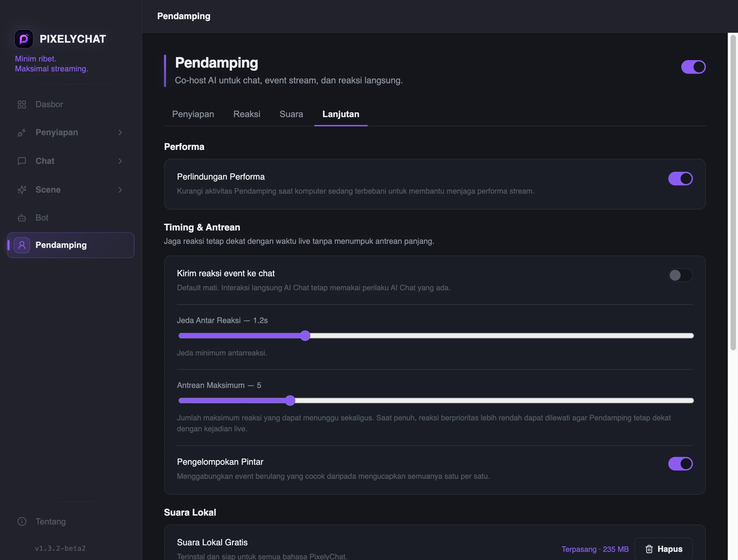This screenshot has width=738, height=560.
Task: Expand the Penyiapan sidebar chevron
Action: pyautogui.click(x=120, y=132)
